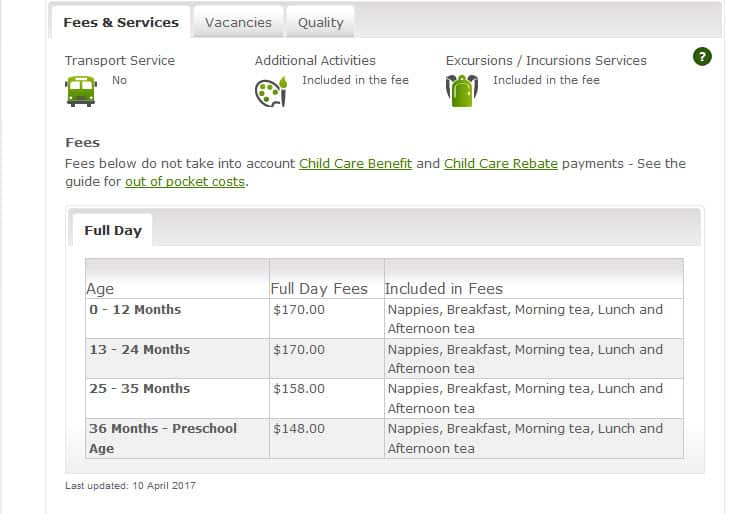Select the 0 - 12 Months row label

point(135,310)
